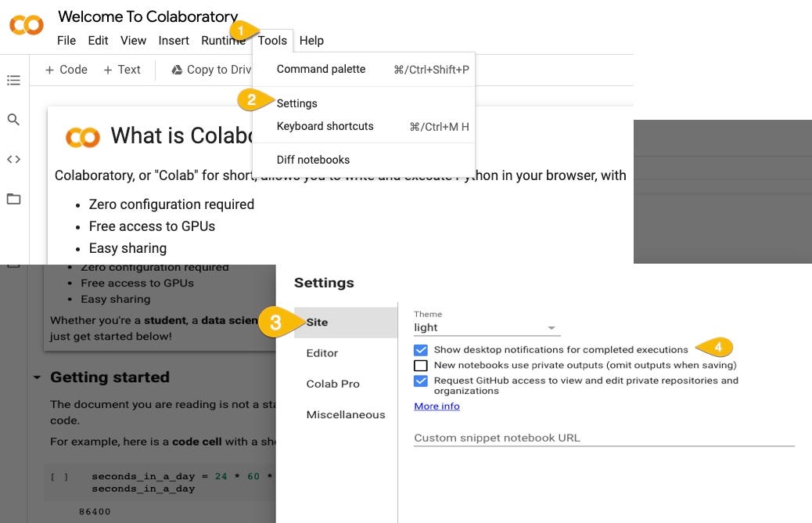
Task: Choose Keyboard shortcuts from Tools menu
Action: [x=325, y=126]
